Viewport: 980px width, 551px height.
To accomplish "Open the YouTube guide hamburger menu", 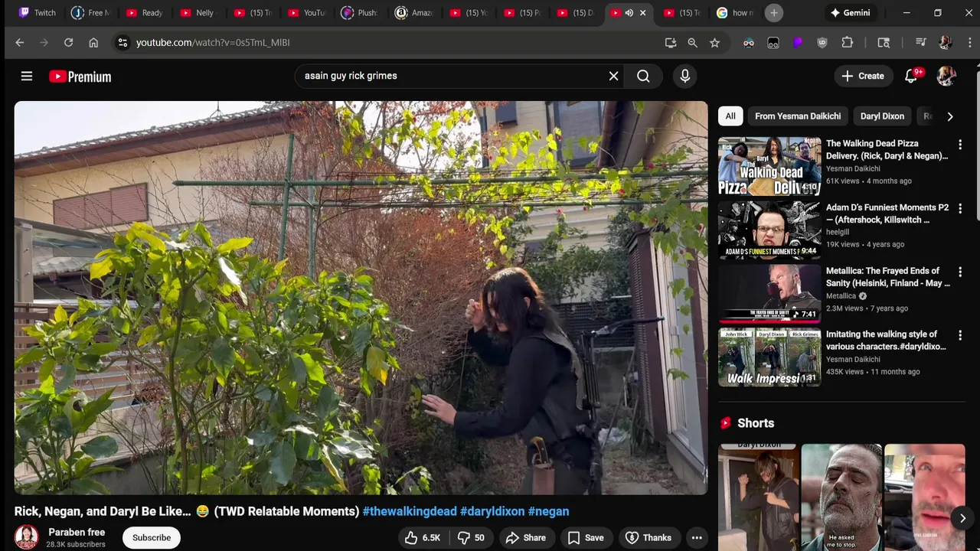I will pyautogui.click(x=27, y=76).
